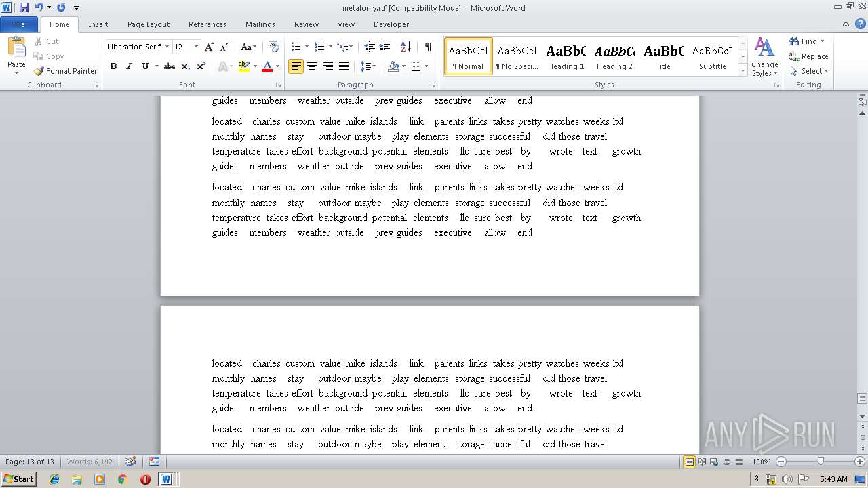Apply strikethrough formatting
This screenshot has width=868, height=488.
coord(170,66)
